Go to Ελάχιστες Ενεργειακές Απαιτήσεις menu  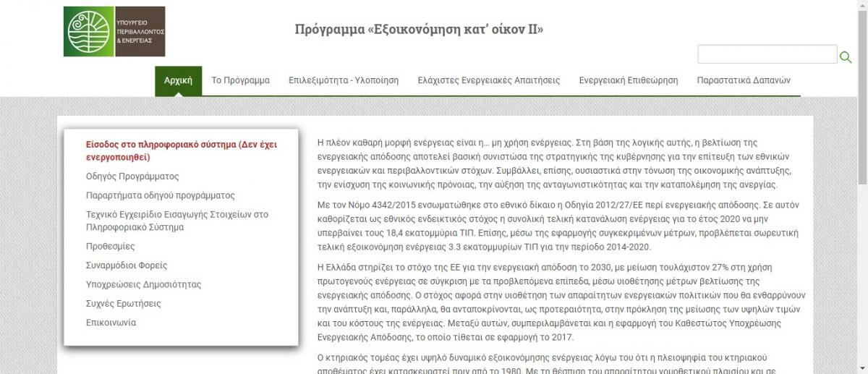488,80
